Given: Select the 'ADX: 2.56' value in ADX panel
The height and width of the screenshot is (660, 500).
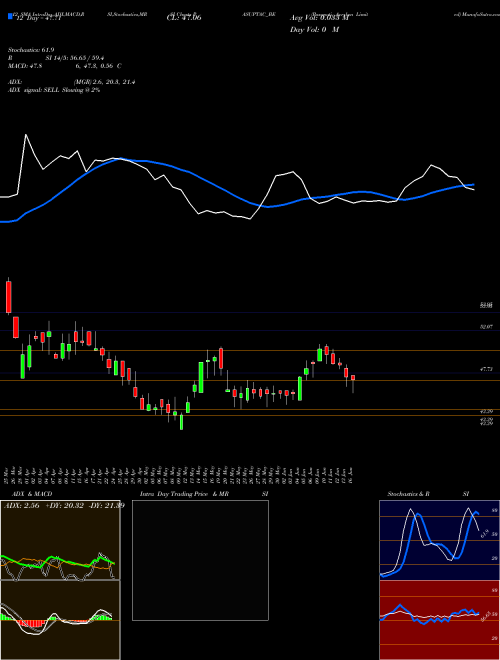Looking at the screenshot, I should [21, 506].
